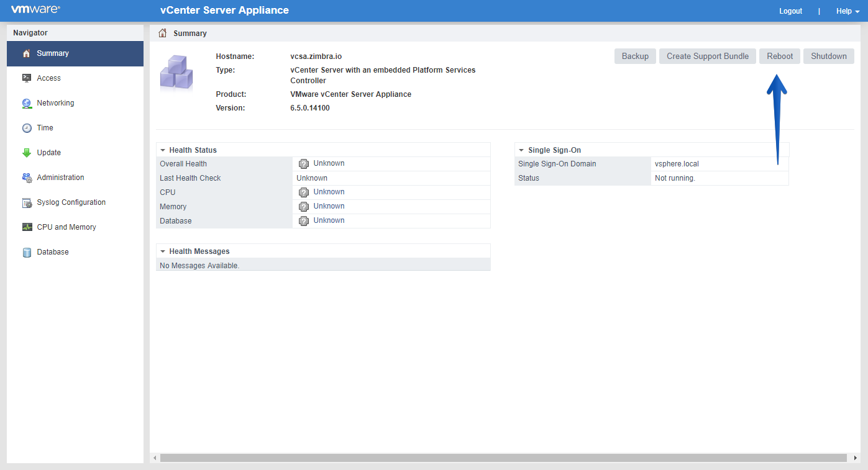Click the horizontal scrollbar thumb
Screen dimensions: 868x470
503,458
